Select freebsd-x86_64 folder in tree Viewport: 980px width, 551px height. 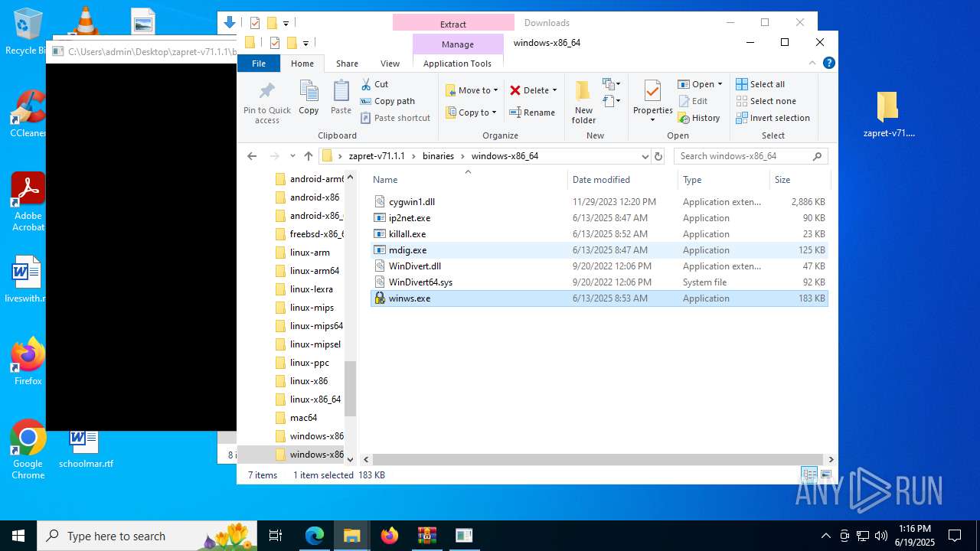(316, 234)
